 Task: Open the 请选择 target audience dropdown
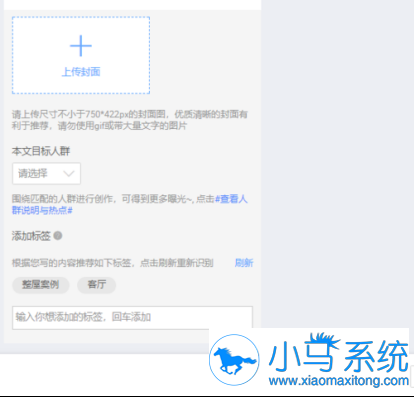pos(46,173)
